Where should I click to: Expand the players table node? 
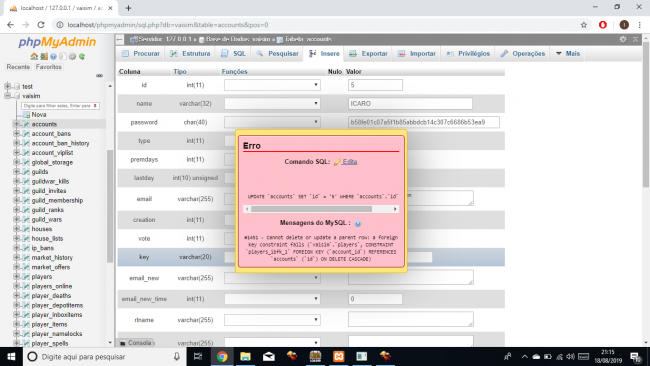pos(16,276)
